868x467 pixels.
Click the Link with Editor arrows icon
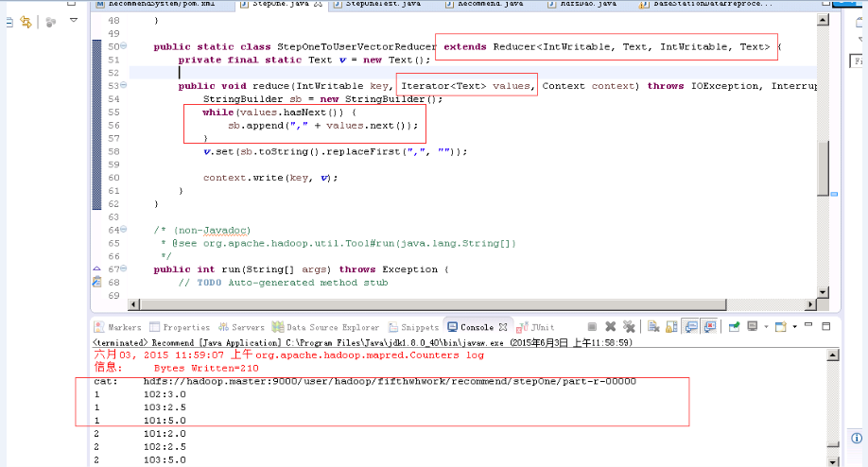26,22
